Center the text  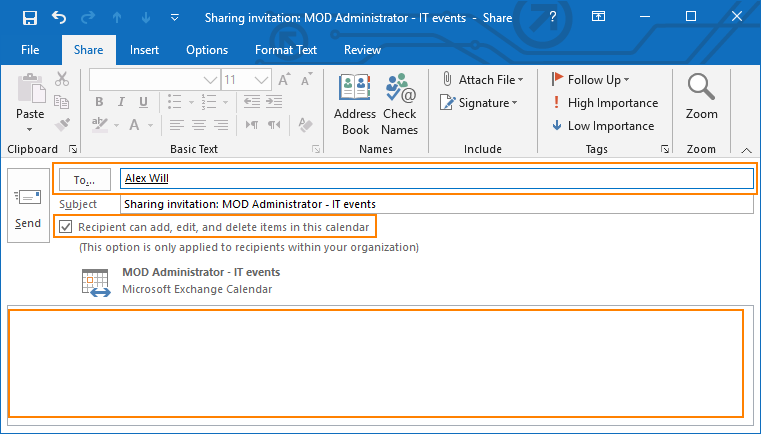199,125
